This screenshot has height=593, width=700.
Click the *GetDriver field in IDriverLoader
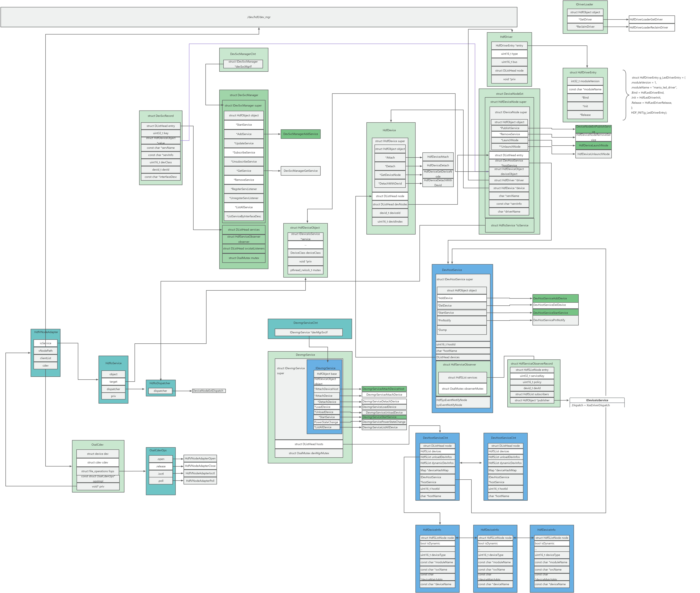point(585,19)
